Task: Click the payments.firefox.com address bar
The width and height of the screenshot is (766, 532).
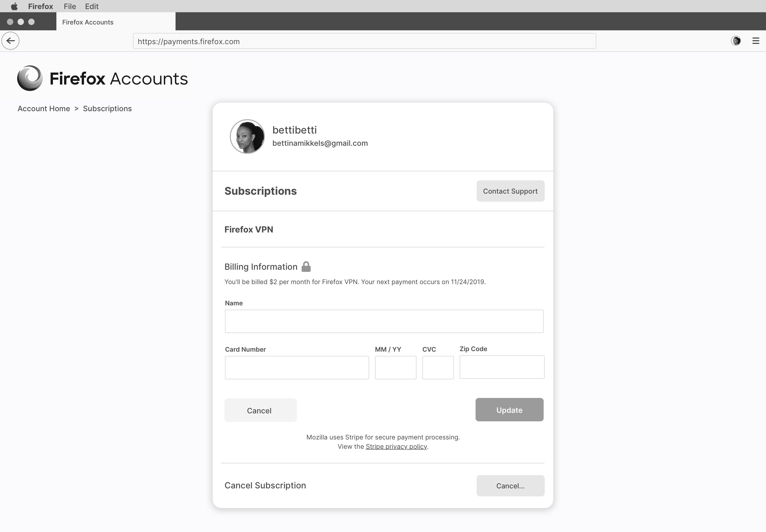Action: click(x=364, y=41)
